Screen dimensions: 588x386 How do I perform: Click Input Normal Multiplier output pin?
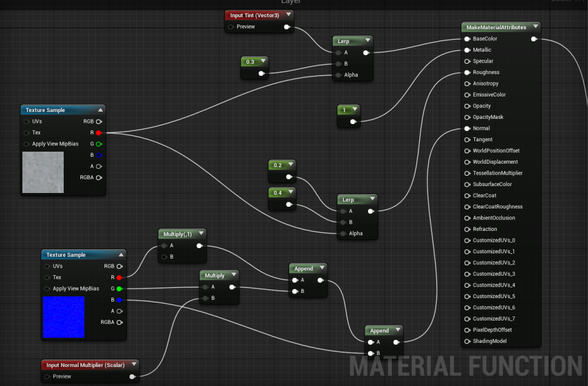[133, 377]
